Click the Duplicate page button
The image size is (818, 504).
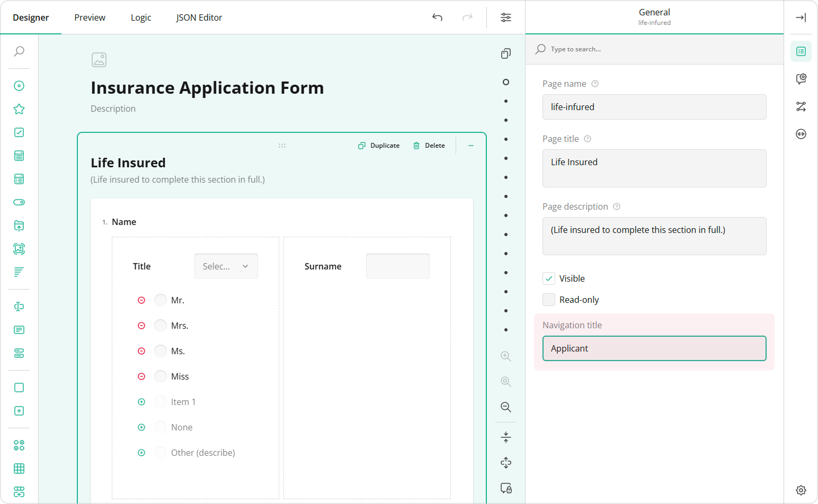point(379,146)
